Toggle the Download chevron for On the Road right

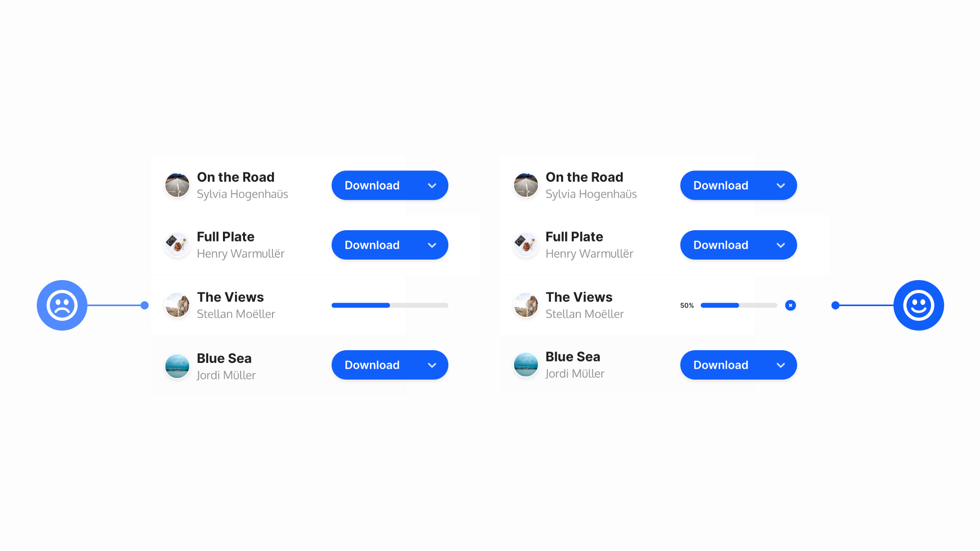coord(780,185)
